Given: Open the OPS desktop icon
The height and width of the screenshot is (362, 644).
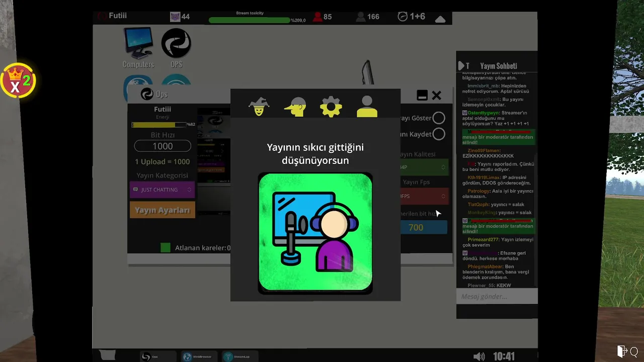Looking at the screenshot, I should [x=176, y=48].
